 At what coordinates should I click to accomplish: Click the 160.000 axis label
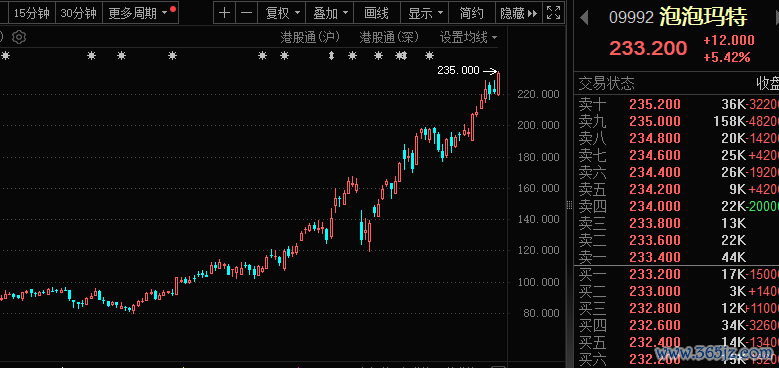coord(538,188)
